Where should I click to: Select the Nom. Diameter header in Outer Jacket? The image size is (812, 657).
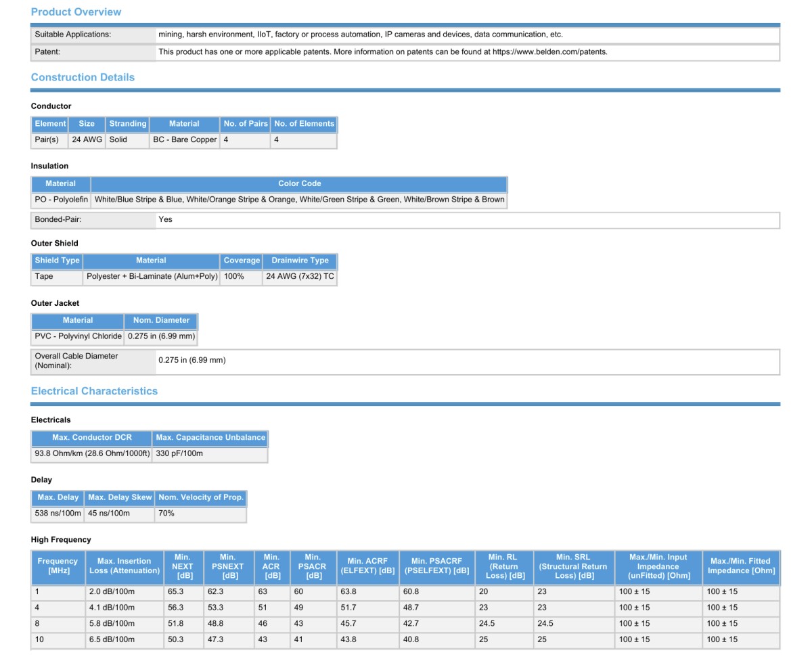click(x=161, y=320)
